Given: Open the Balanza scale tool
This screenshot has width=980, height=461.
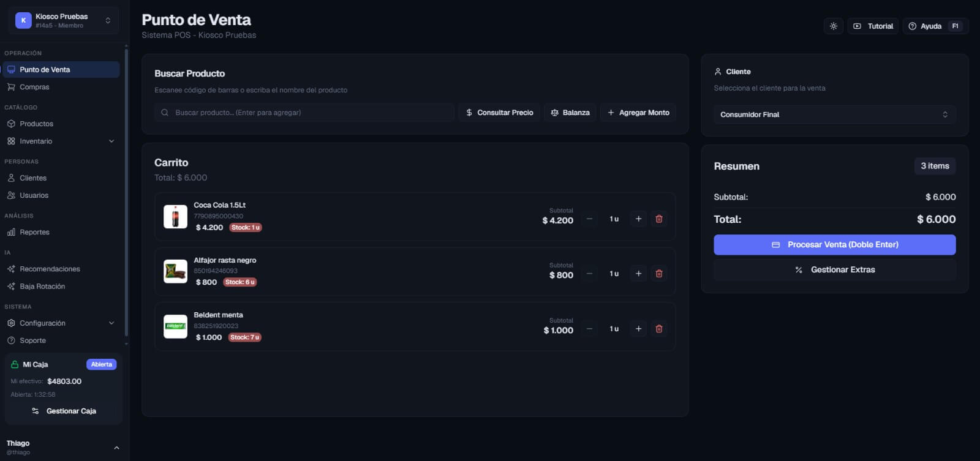Looking at the screenshot, I should 570,113.
